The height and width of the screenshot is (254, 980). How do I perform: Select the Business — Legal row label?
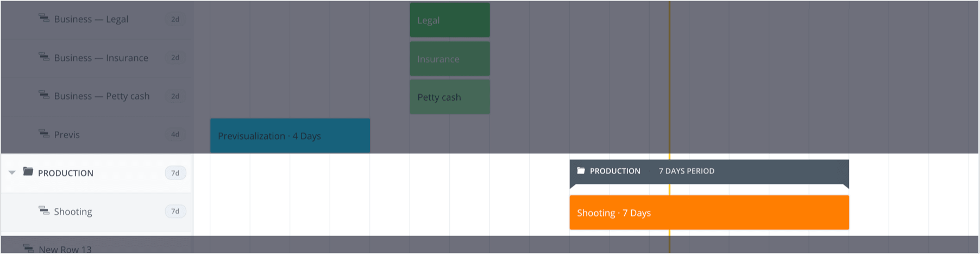click(x=91, y=19)
